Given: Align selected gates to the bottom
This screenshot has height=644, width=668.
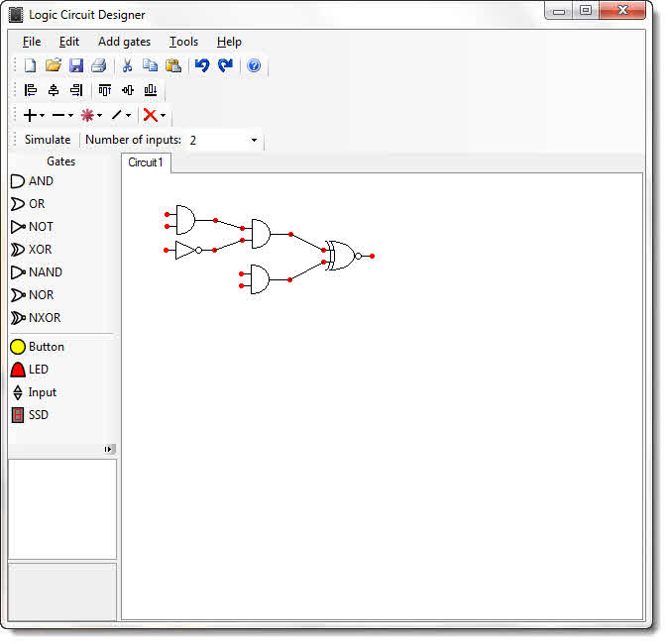Looking at the screenshot, I should click(x=151, y=90).
